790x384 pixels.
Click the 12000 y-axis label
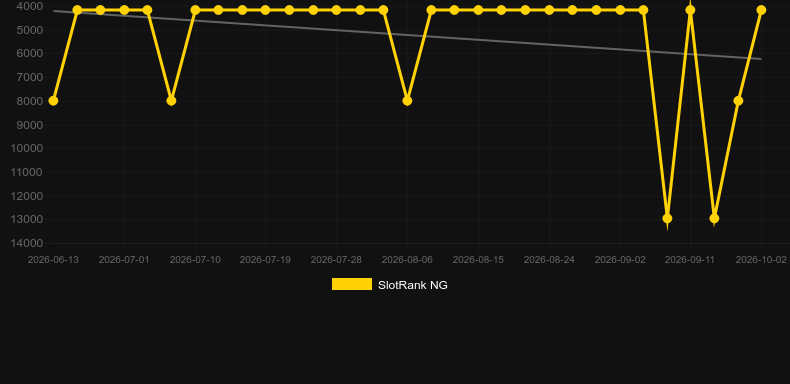tap(27, 196)
